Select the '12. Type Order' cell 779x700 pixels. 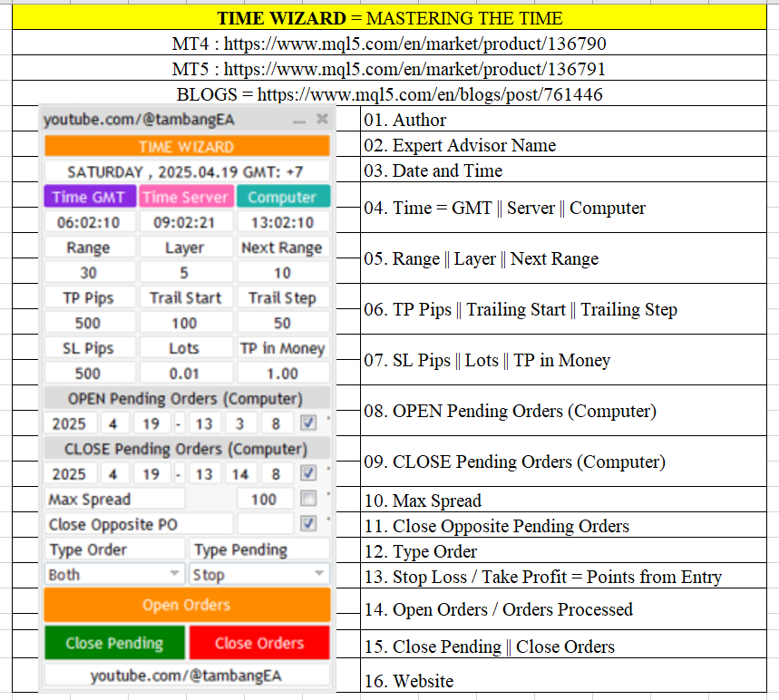(563, 550)
